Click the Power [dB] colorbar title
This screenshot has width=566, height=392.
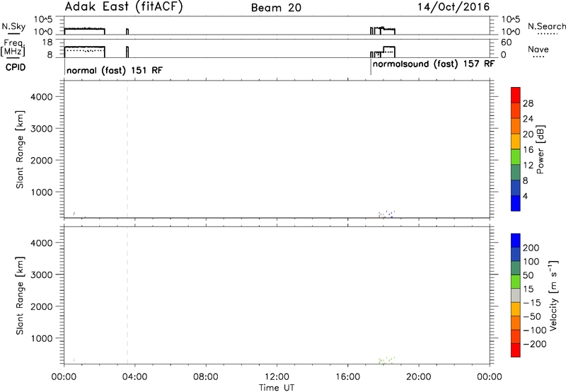[541, 149]
